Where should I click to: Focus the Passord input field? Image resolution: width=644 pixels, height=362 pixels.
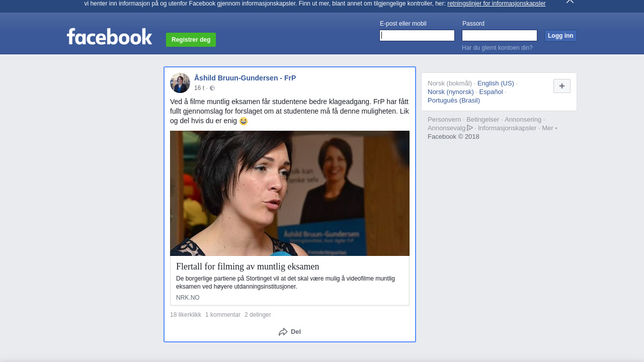pyautogui.click(x=500, y=35)
